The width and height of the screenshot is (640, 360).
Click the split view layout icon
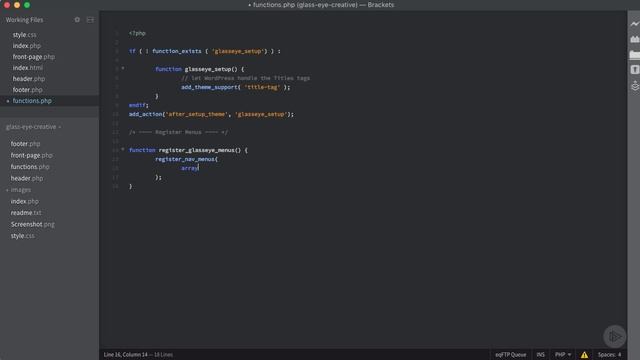(90, 20)
